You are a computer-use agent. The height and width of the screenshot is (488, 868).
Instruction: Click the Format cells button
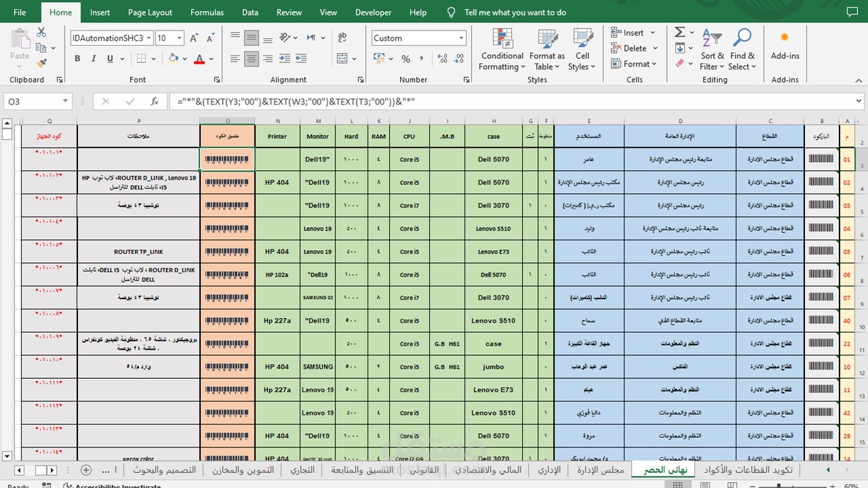click(634, 64)
